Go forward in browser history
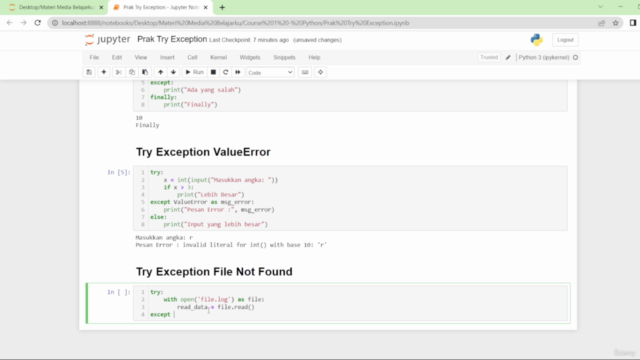Screen dimensions: 640x360 [x=24, y=23]
